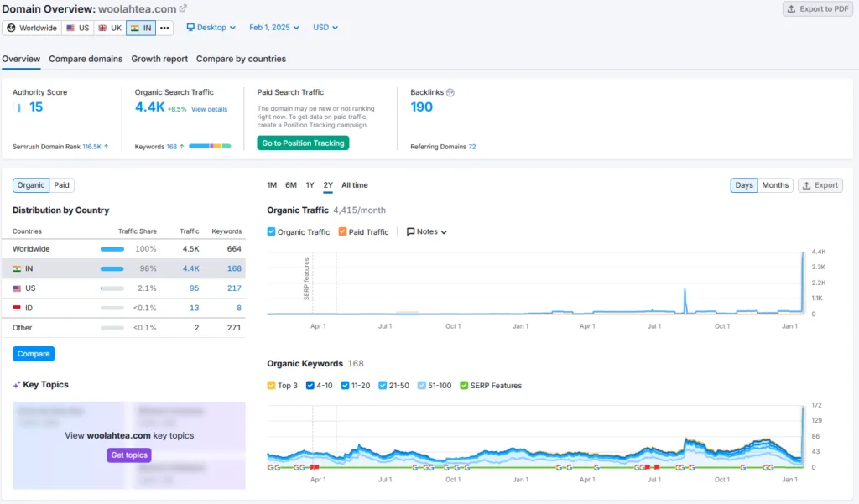Select the 6M time range

tap(291, 185)
